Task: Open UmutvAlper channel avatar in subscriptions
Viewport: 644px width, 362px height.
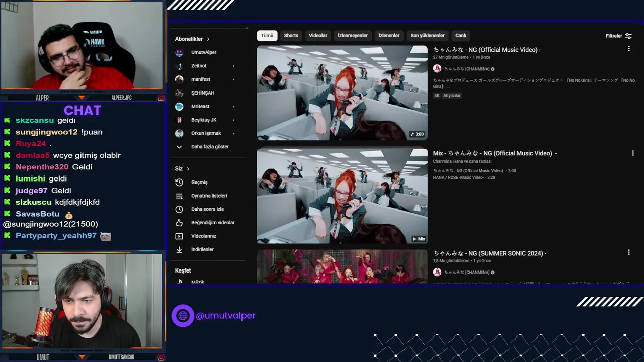Action: pos(179,52)
